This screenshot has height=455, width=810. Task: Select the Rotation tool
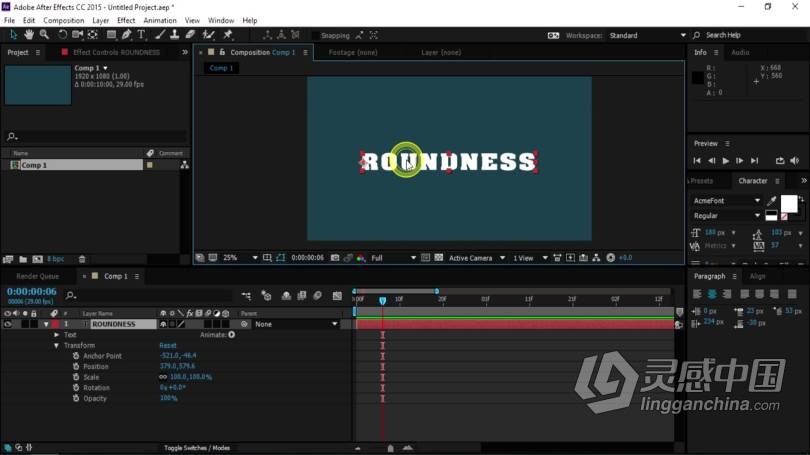point(62,35)
